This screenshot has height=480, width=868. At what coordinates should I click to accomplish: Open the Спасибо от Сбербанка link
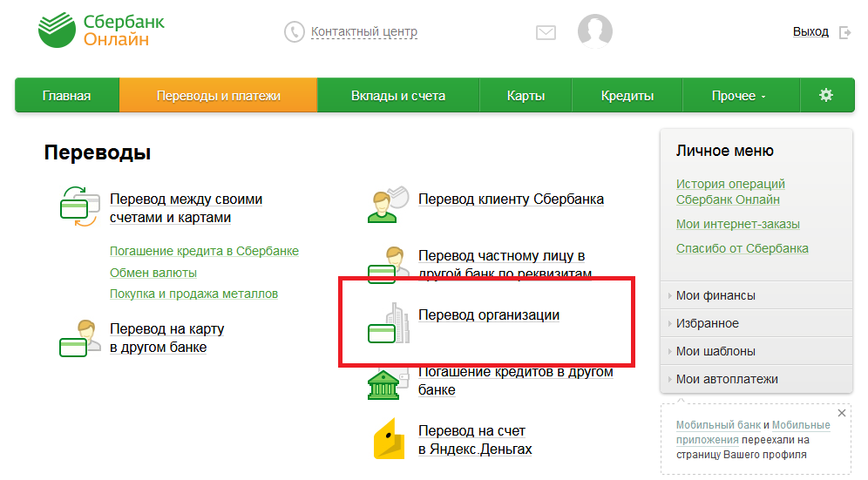(742, 248)
